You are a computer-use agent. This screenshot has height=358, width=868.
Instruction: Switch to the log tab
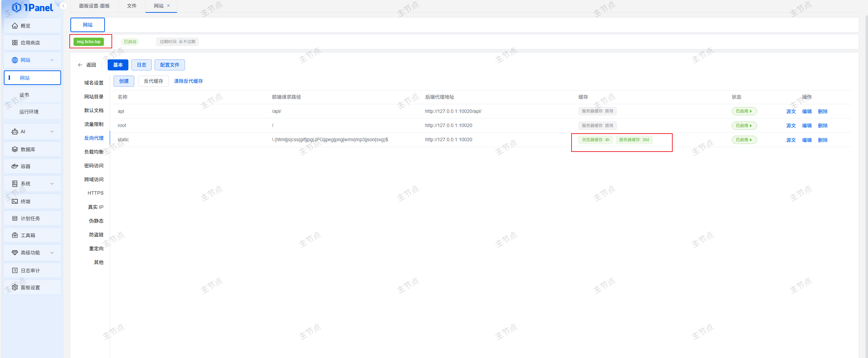(142, 65)
